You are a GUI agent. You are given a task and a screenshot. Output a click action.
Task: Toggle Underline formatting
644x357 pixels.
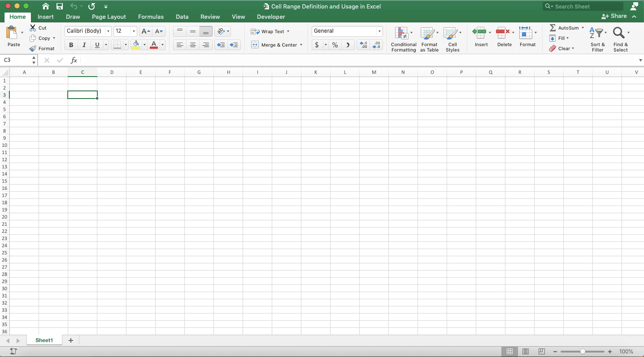tap(97, 45)
